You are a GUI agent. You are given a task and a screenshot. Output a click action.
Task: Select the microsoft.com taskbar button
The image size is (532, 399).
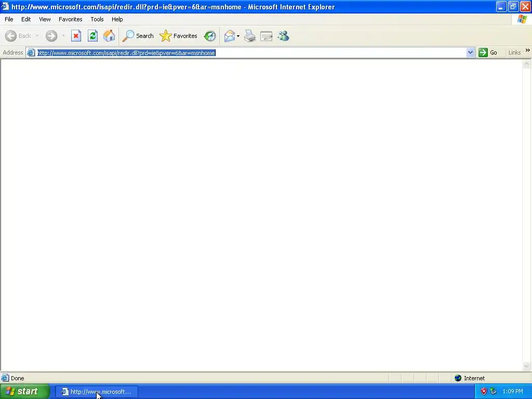click(x=96, y=392)
